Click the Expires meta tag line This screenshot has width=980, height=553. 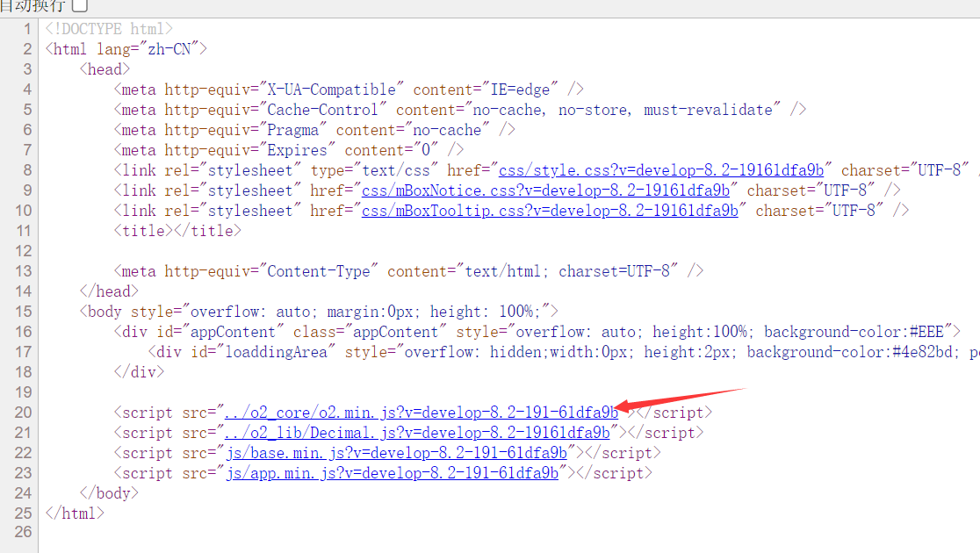[289, 150]
